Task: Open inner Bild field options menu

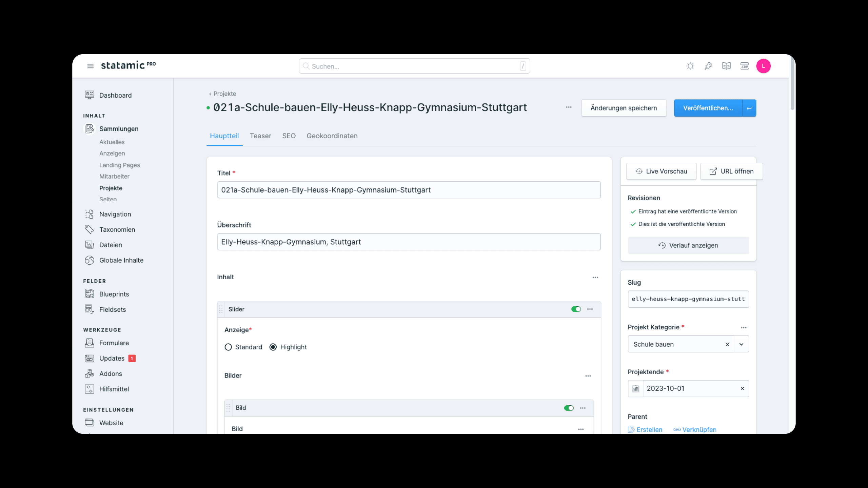Action: (581, 429)
